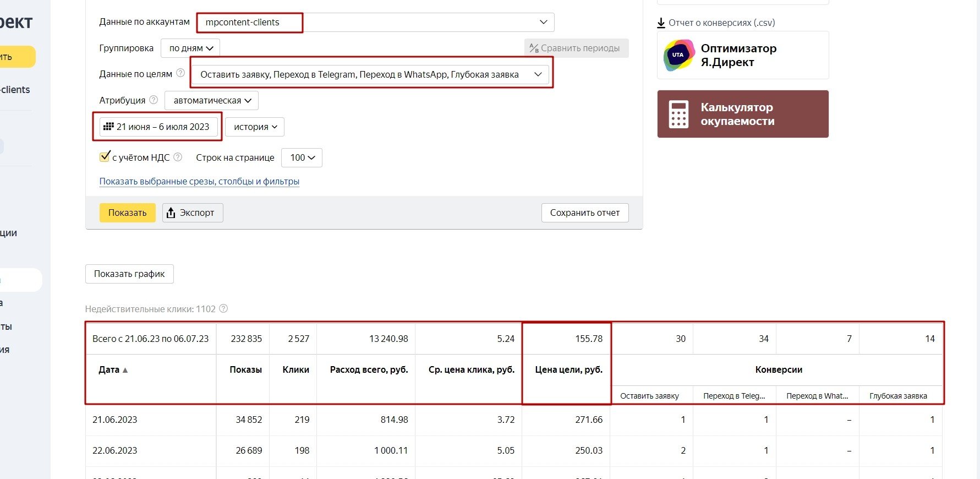Click the calendar icon in the date range

pyautogui.click(x=108, y=127)
